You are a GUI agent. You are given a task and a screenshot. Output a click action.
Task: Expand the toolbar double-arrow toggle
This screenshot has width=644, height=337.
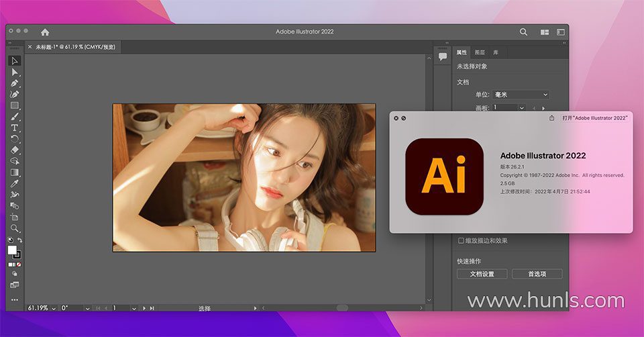click(10, 43)
